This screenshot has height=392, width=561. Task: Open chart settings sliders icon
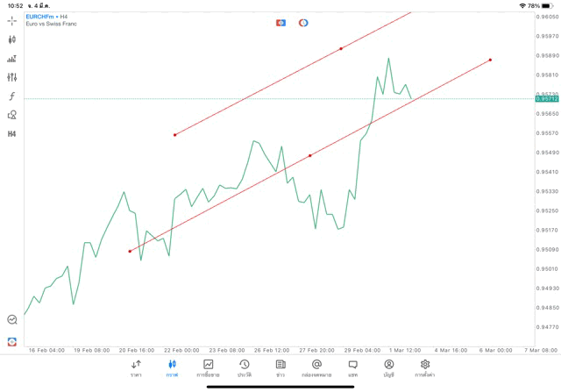tap(12, 77)
